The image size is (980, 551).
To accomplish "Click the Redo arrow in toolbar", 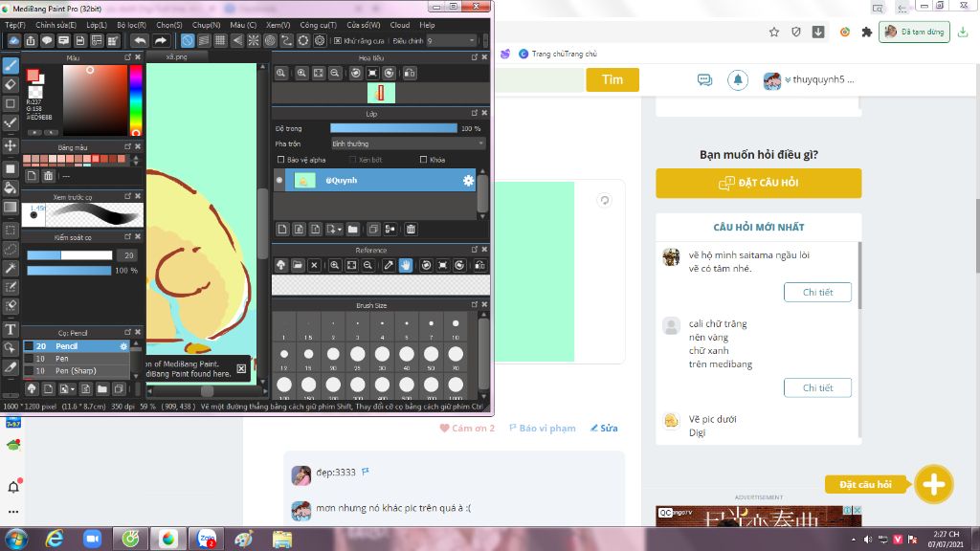I will coord(161,40).
